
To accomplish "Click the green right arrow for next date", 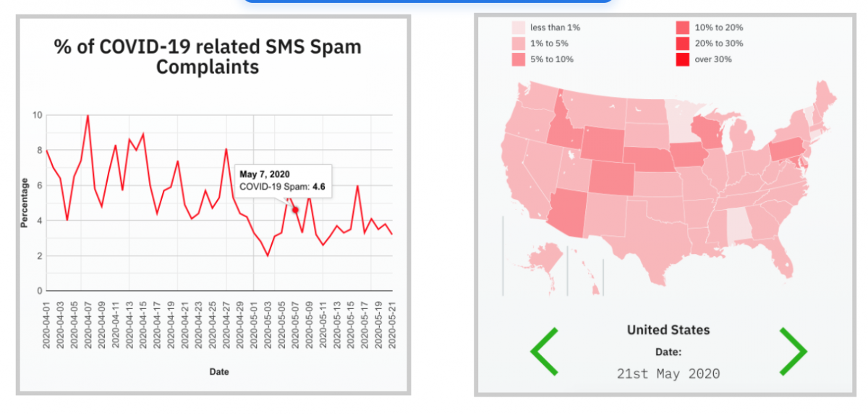I will click(792, 351).
